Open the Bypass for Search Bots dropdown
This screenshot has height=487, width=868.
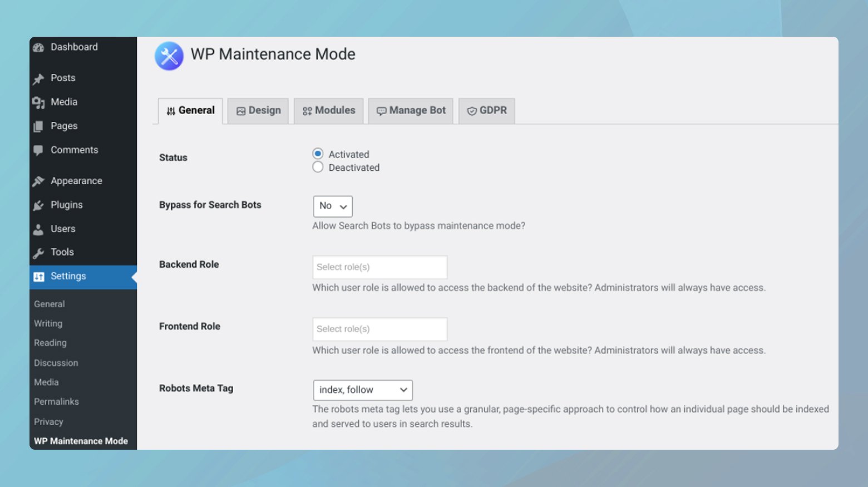click(333, 206)
